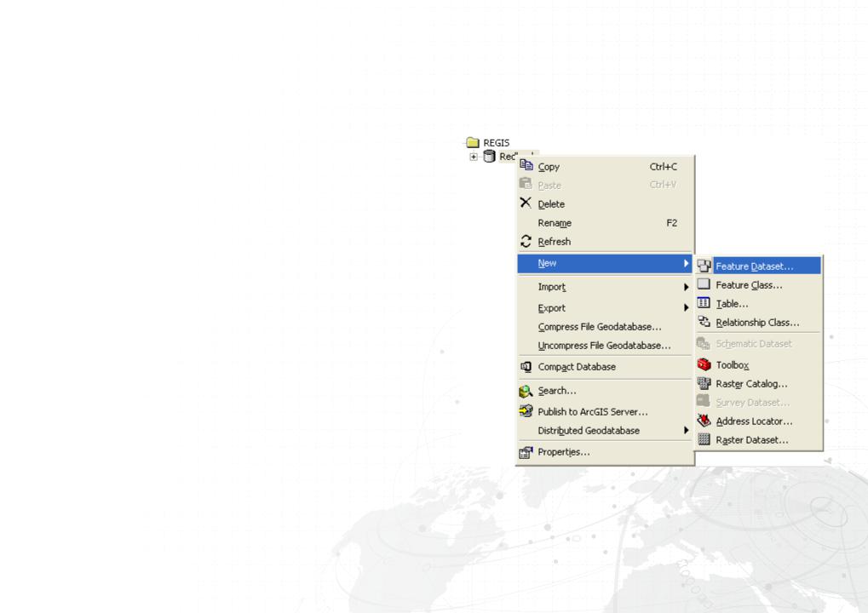The image size is (868, 613).
Task: Choose Compress File Geodatabase
Action: coord(605,326)
